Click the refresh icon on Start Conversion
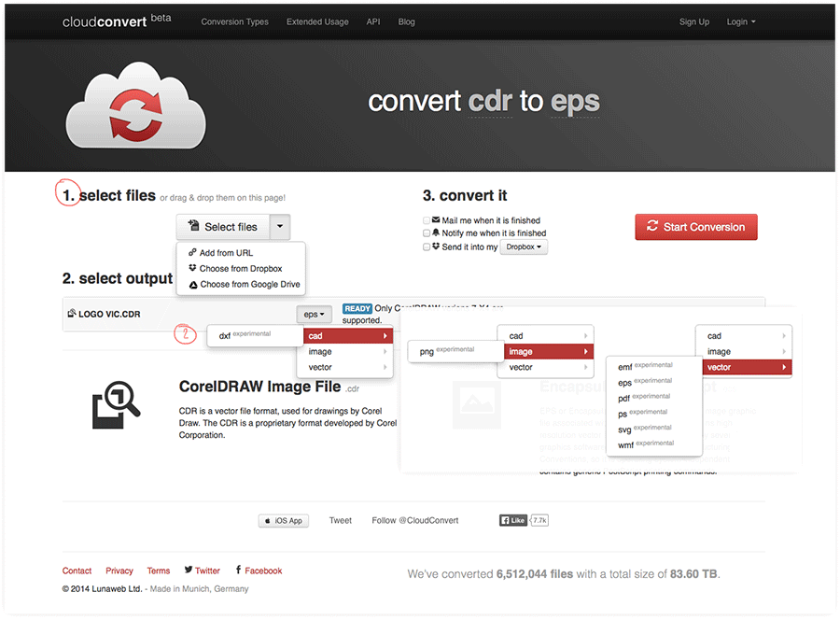 [x=652, y=226]
